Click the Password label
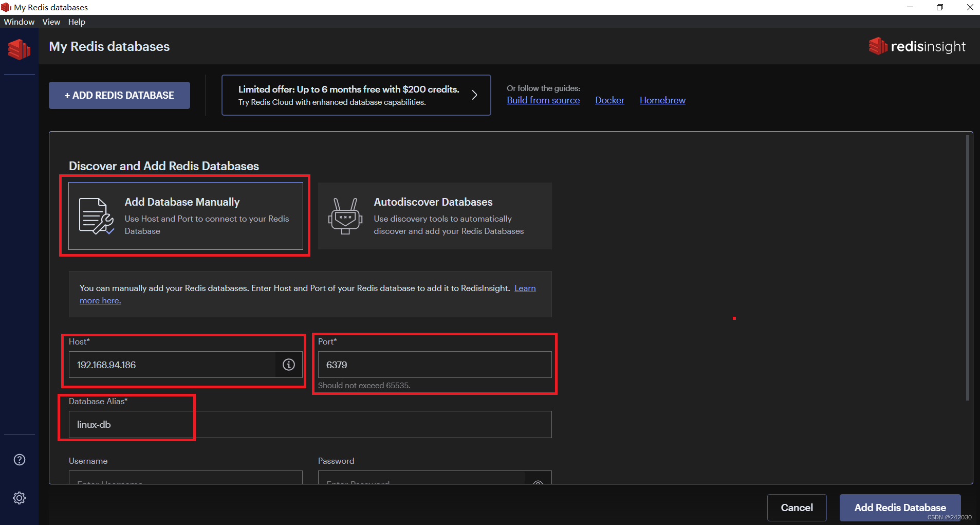This screenshot has width=980, height=525. point(336,461)
